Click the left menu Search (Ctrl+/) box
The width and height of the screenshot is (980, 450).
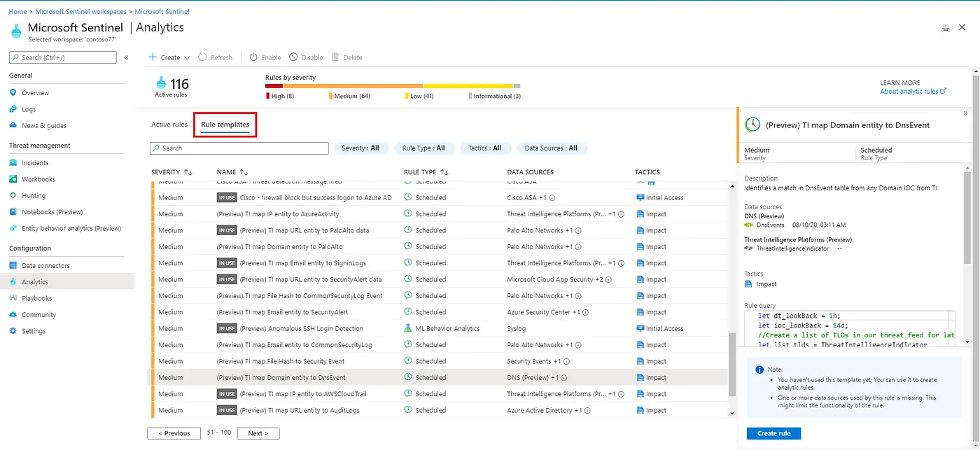coord(62,57)
